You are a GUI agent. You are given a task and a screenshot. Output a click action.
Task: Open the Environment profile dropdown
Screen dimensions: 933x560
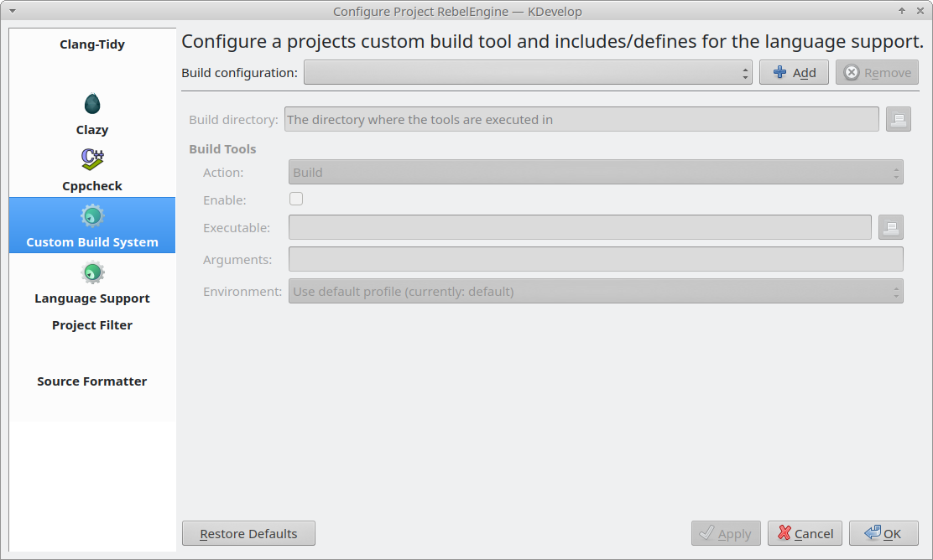596,291
